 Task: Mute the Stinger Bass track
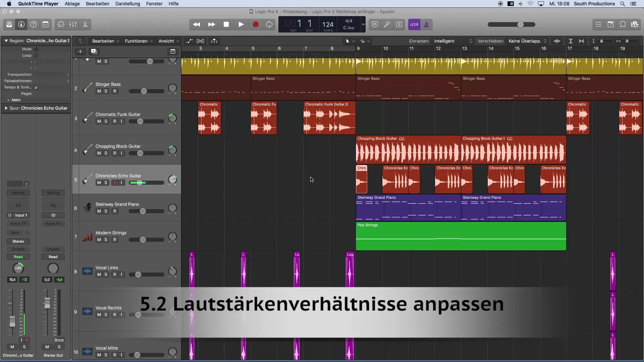[99, 91]
